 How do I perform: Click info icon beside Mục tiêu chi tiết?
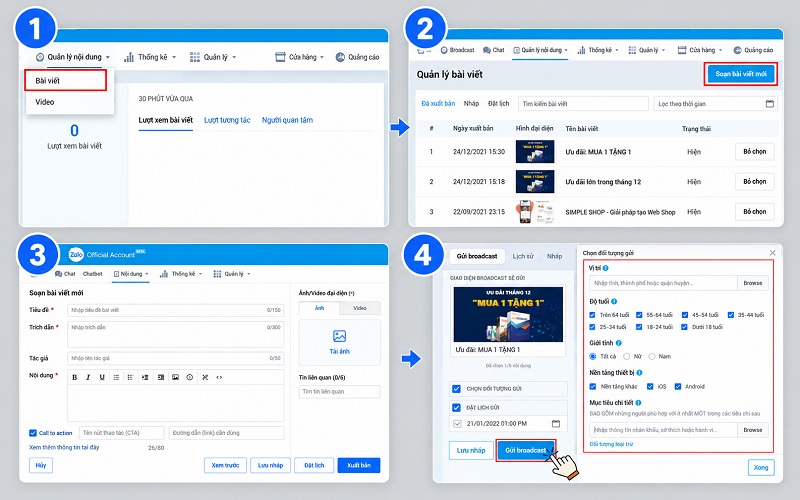[x=638, y=403]
